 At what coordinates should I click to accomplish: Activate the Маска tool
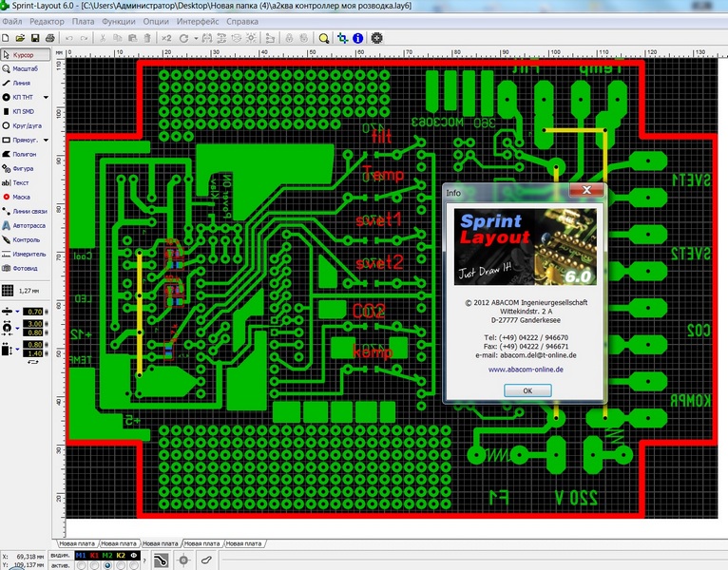click(x=26, y=196)
